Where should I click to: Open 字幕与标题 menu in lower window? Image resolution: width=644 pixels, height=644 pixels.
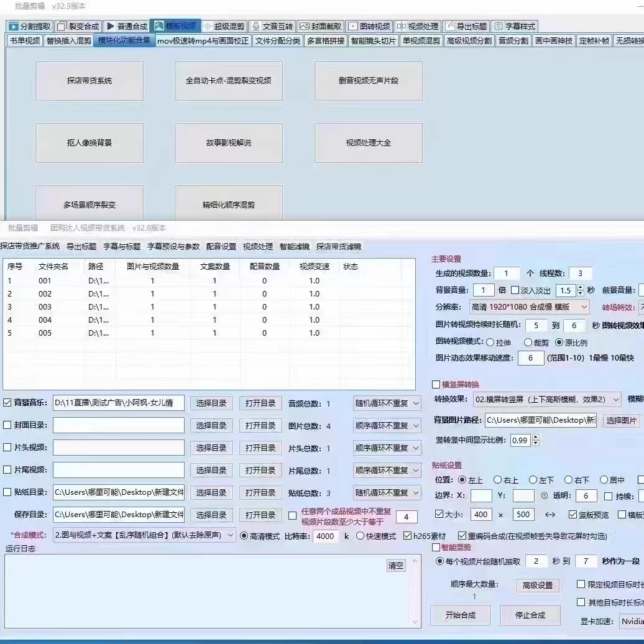tap(122, 246)
